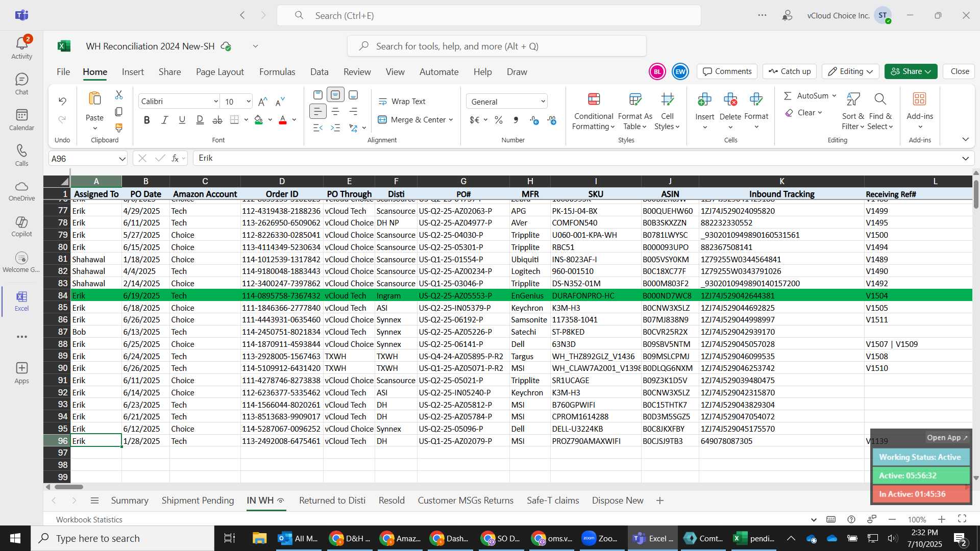Open Chat in Teams sidebar
Viewport: 980px width, 551px height.
(x=21, y=84)
